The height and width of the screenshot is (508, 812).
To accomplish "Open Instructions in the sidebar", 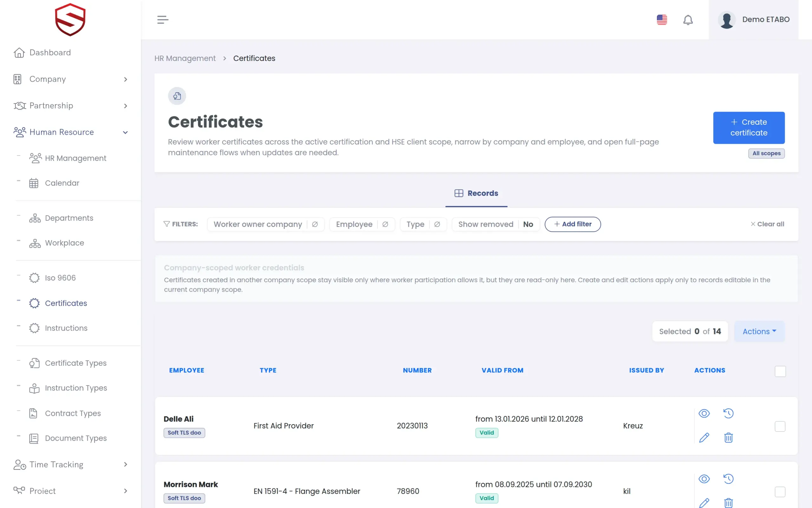I will [x=66, y=328].
